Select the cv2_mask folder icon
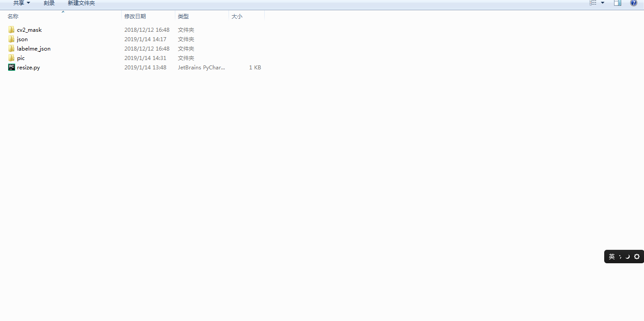This screenshot has width=644, height=321. [12, 30]
